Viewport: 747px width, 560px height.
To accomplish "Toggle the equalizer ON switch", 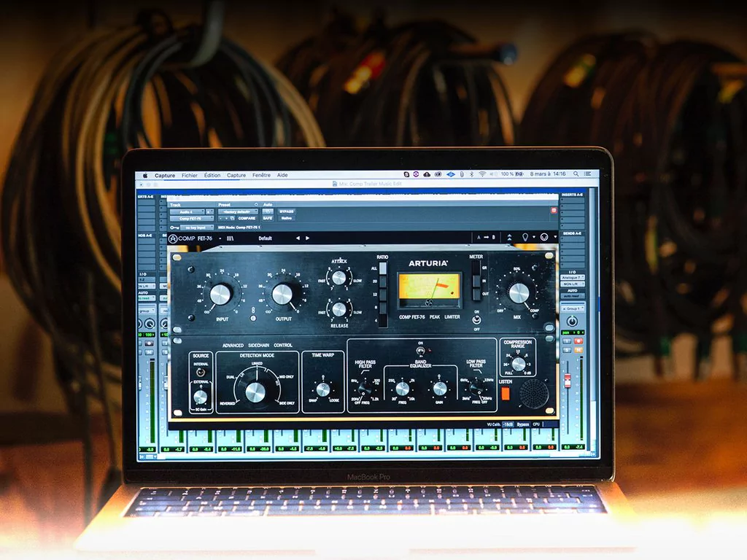I will [x=419, y=351].
